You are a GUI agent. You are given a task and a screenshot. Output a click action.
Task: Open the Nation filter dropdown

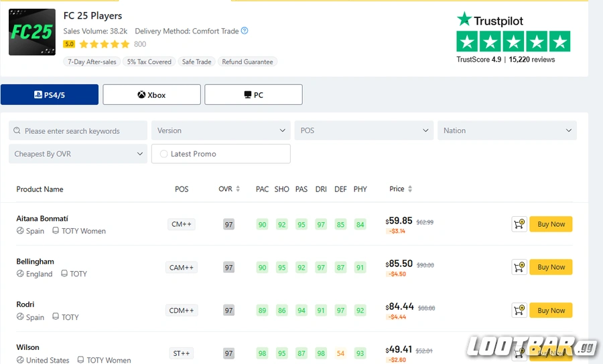[507, 130]
